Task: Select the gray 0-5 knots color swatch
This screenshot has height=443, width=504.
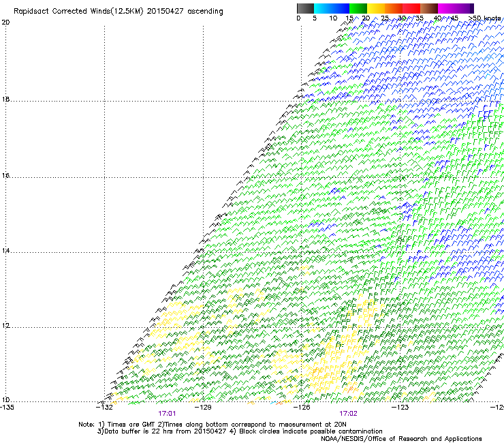Action: tap(305, 8)
